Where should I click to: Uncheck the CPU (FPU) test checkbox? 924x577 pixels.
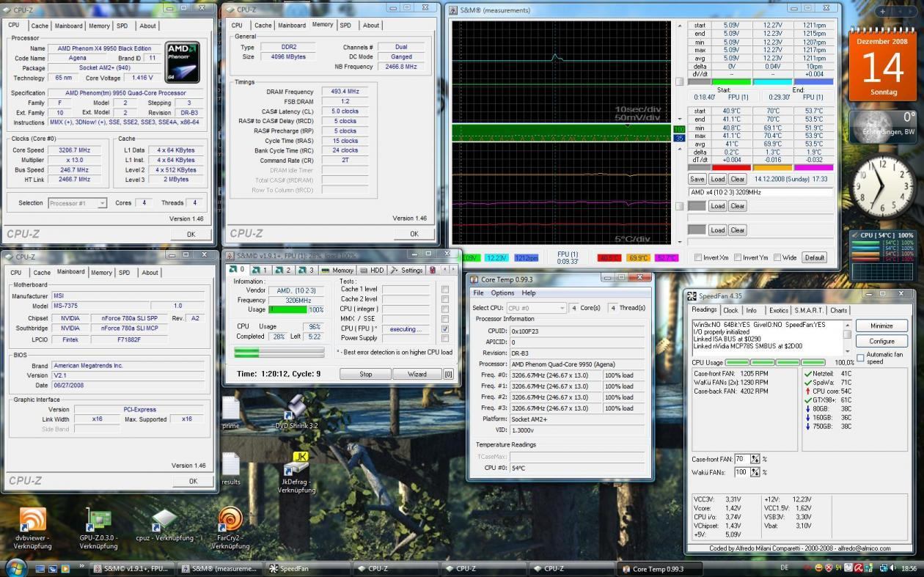pyautogui.click(x=445, y=329)
